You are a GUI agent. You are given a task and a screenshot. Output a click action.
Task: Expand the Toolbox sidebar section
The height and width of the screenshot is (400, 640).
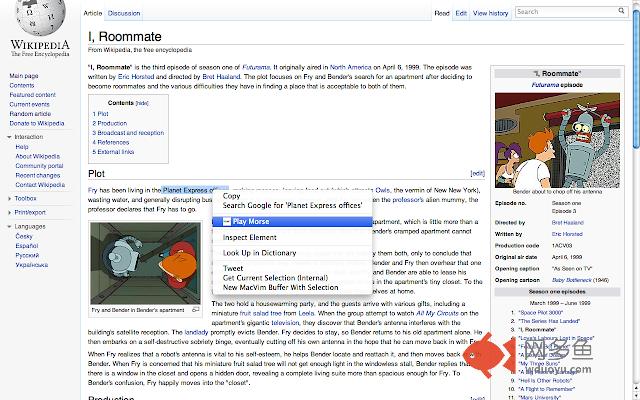click(x=11, y=199)
